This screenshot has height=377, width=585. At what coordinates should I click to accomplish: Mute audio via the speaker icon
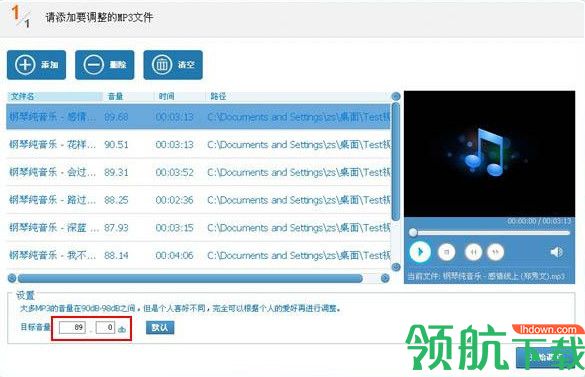557,252
